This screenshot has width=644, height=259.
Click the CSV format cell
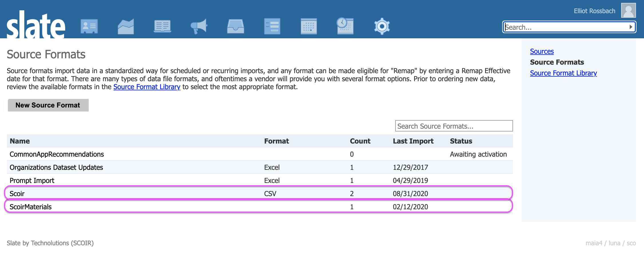point(270,194)
